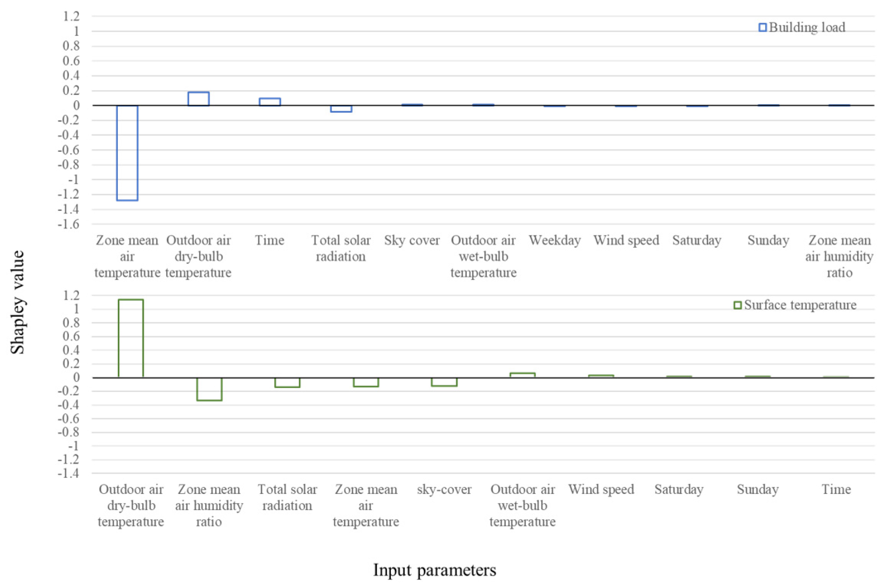883x588 pixels.
Task: Click the Surface temperature legend text
Action: [800, 305]
